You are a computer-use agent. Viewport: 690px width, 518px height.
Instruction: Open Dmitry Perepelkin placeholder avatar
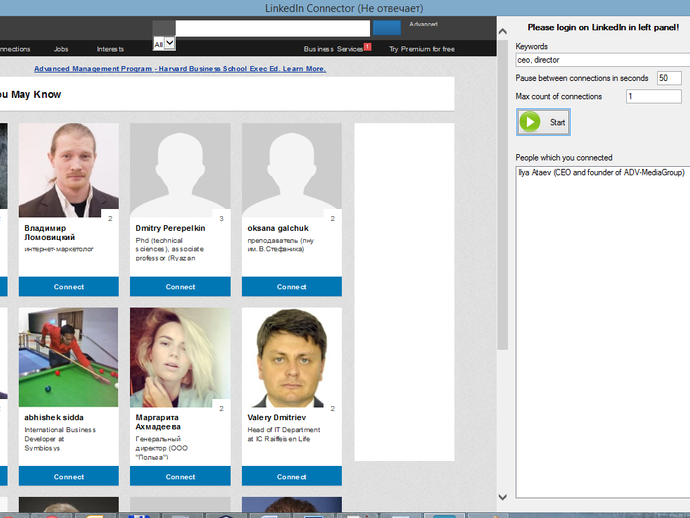coord(180,170)
